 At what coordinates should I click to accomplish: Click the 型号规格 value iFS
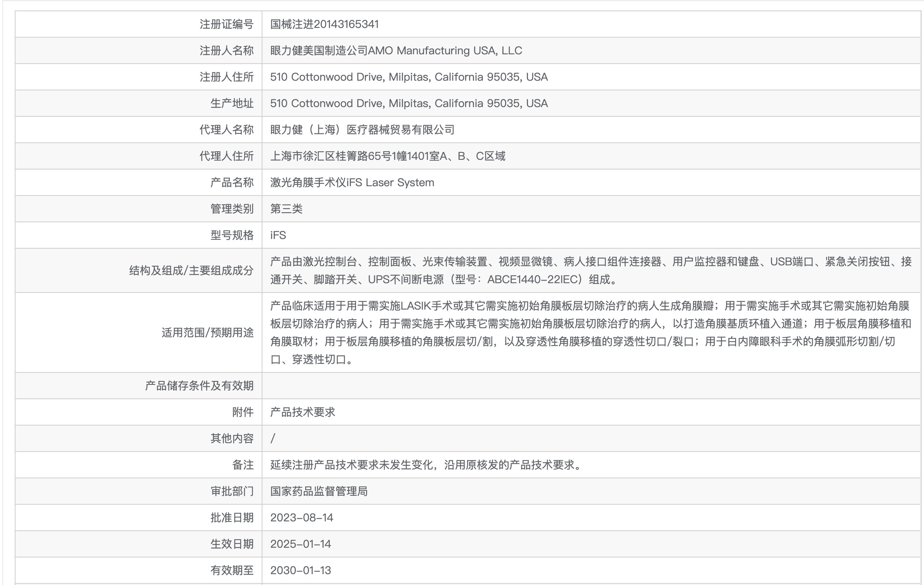pyautogui.click(x=278, y=235)
